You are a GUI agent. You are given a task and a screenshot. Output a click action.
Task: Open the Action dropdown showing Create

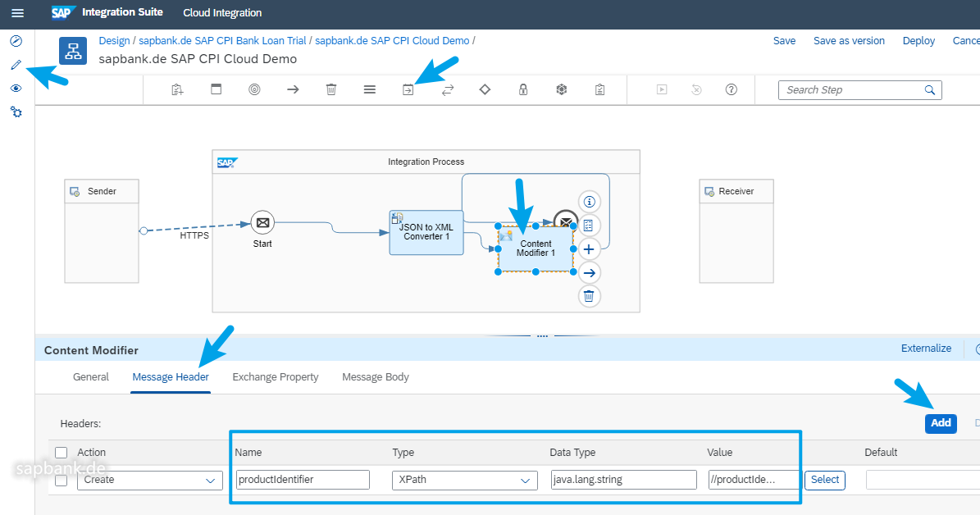150,480
